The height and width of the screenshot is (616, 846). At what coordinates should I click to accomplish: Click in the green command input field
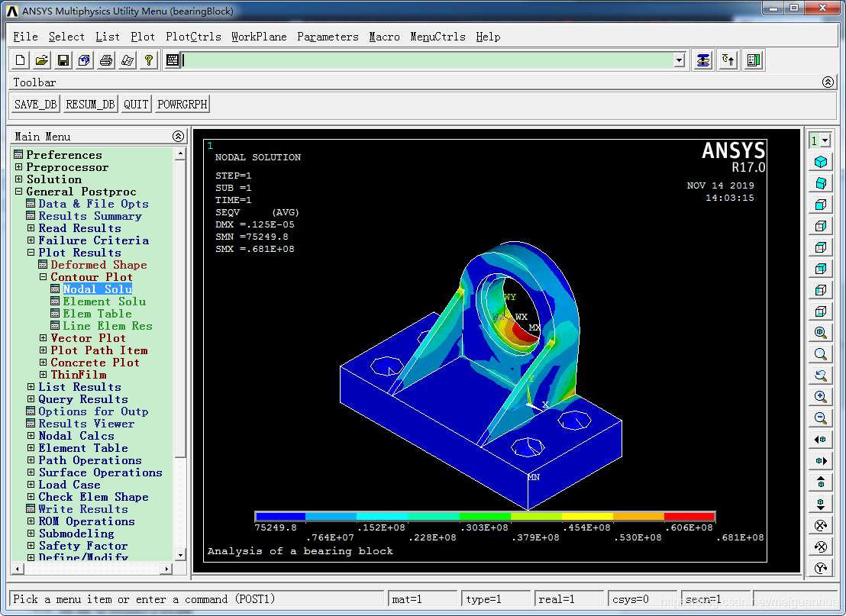[x=428, y=60]
